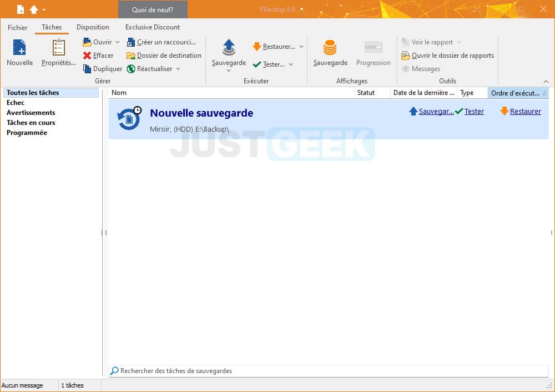Image resolution: width=555 pixels, height=392 pixels.
Task: Open the Disposition ribbon tab
Action: pyautogui.click(x=93, y=27)
